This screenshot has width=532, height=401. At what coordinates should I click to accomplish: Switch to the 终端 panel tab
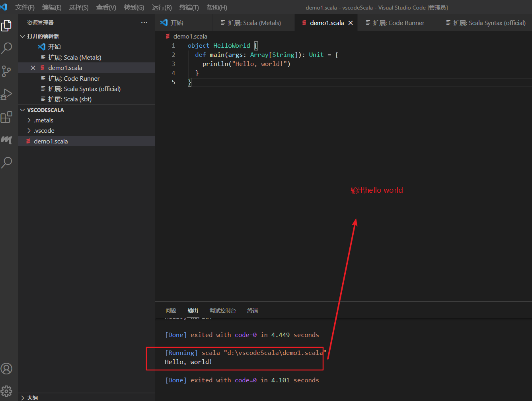click(252, 310)
